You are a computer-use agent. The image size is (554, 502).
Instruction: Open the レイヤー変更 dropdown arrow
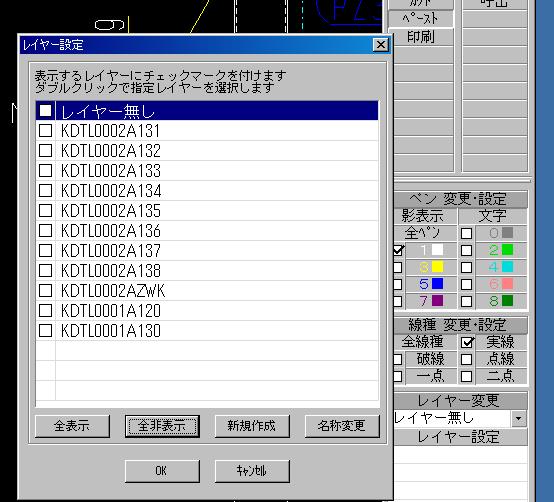pos(519,419)
